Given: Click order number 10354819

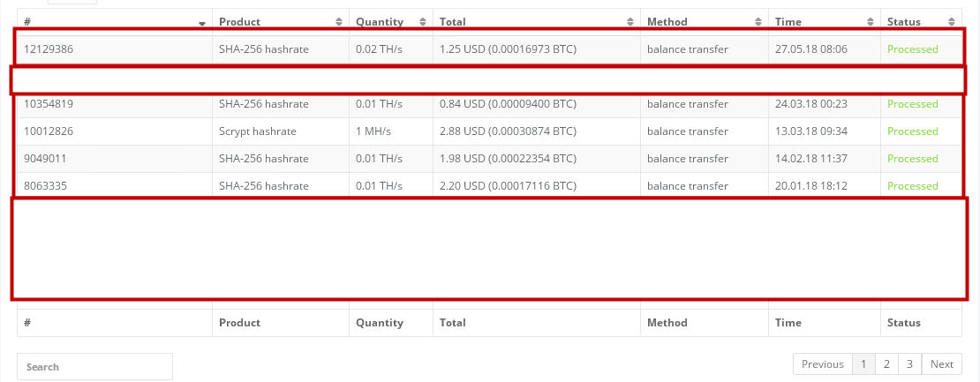Looking at the screenshot, I should tap(49, 104).
